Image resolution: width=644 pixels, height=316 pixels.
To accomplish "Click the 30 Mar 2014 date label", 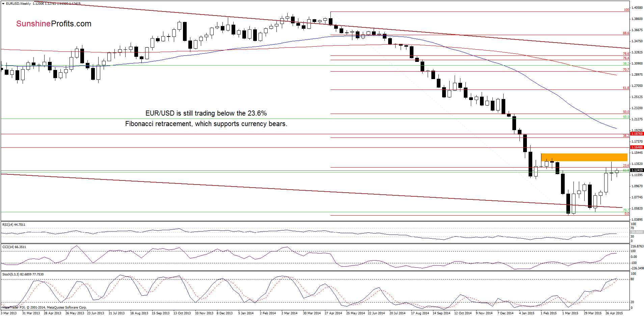I will (312, 313).
